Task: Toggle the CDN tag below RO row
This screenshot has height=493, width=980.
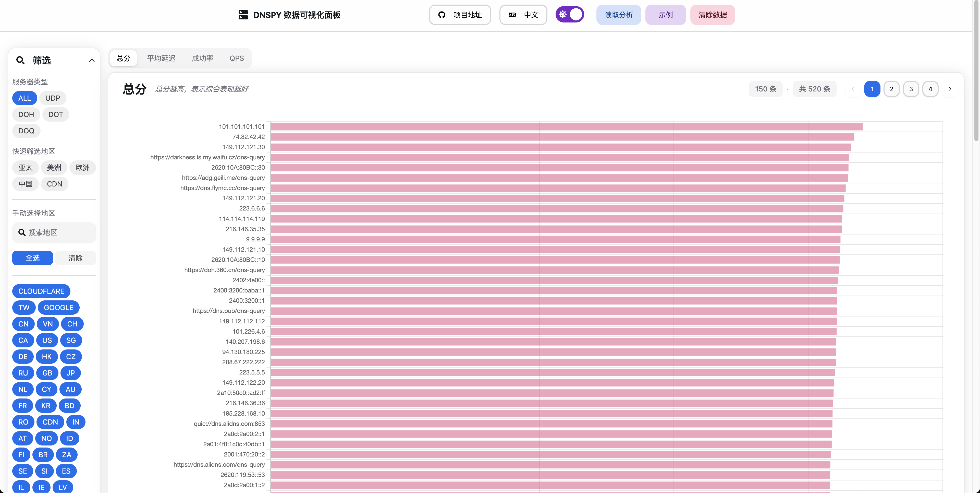Action: coord(50,422)
